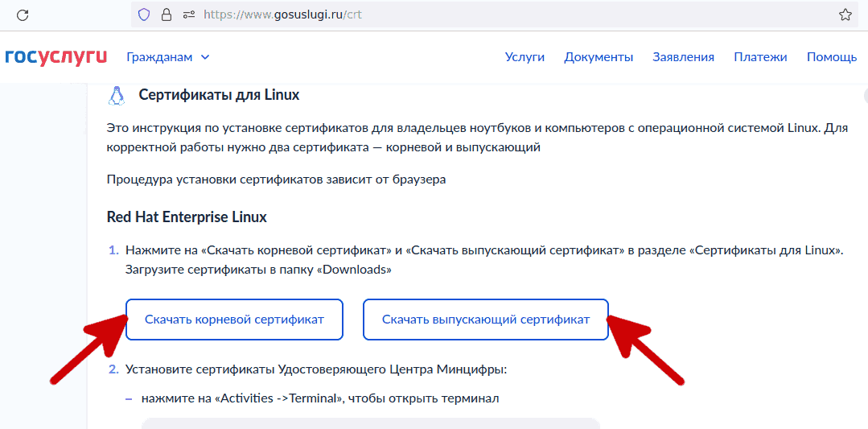
Task: Click the Red Hat Enterprise Linux heading
Action: [x=187, y=217]
